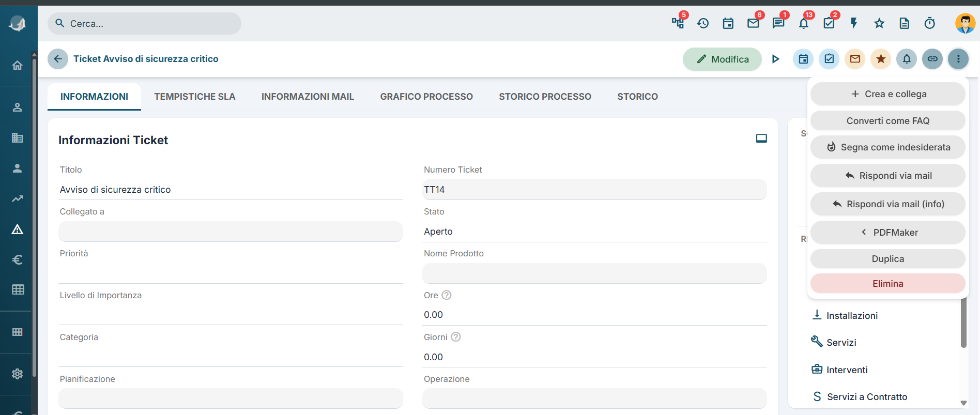
Task: Expand the PDFMaker submenu
Action: (888, 233)
